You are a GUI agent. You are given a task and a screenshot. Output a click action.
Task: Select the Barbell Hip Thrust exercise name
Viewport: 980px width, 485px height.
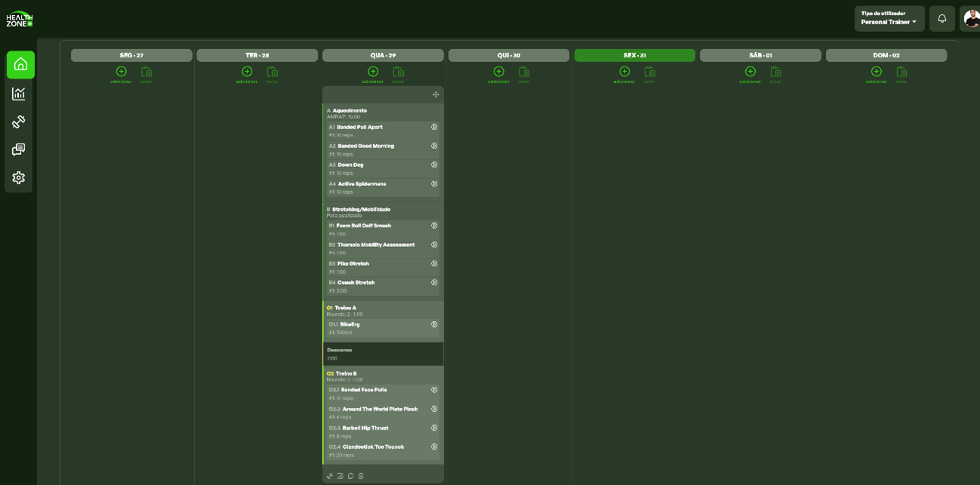point(365,428)
